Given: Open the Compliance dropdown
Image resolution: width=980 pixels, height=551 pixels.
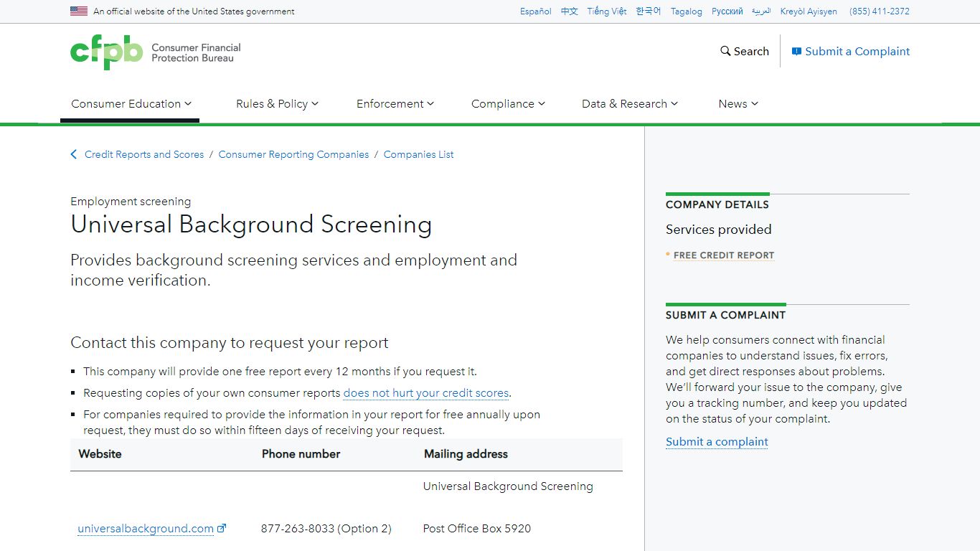Looking at the screenshot, I should click(508, 103).
